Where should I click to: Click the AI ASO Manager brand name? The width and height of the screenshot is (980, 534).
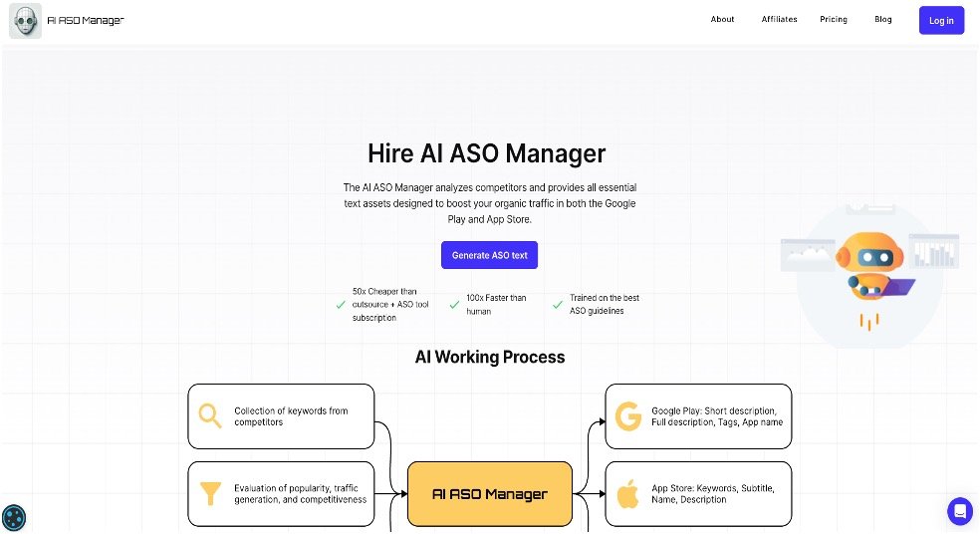(x=86, y=21)
